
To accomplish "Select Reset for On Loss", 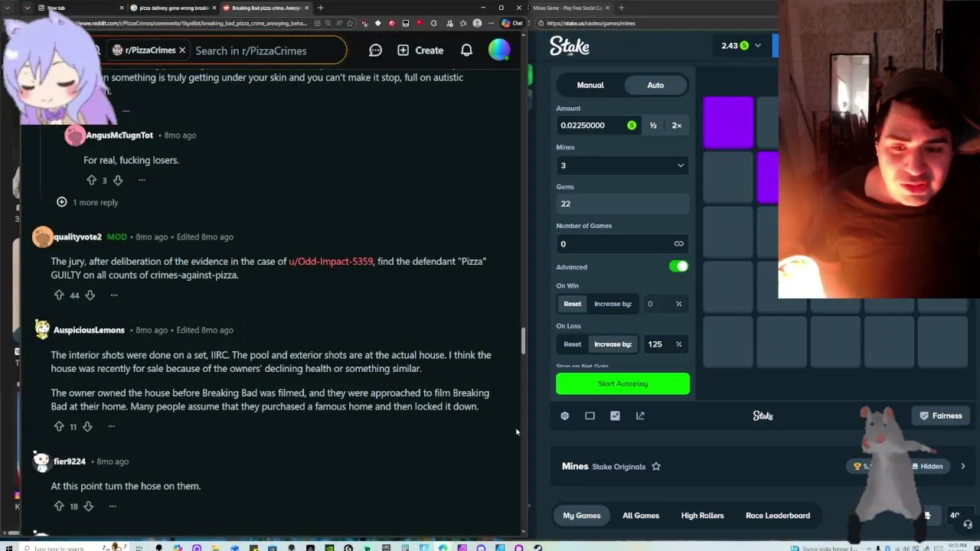I will click(x=573, y=344).
